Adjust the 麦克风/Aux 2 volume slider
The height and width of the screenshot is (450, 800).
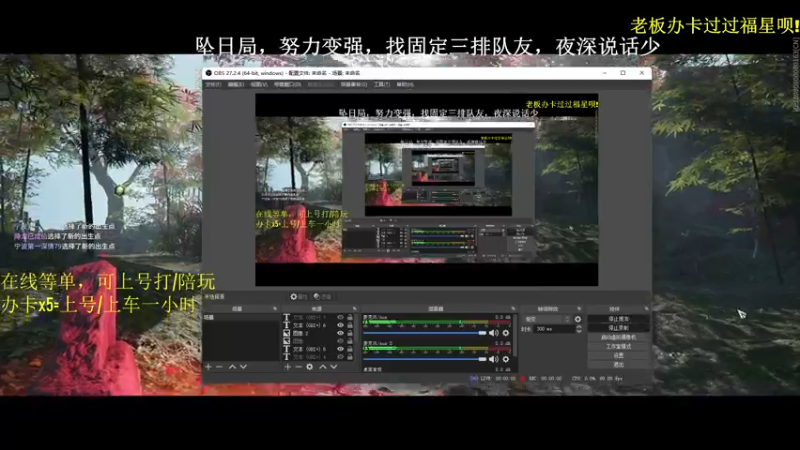(424, 359)
